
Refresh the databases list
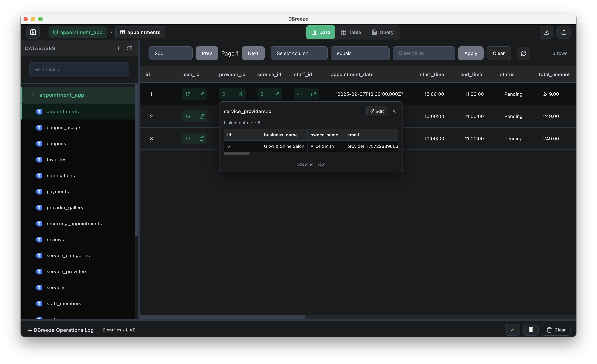129,48
